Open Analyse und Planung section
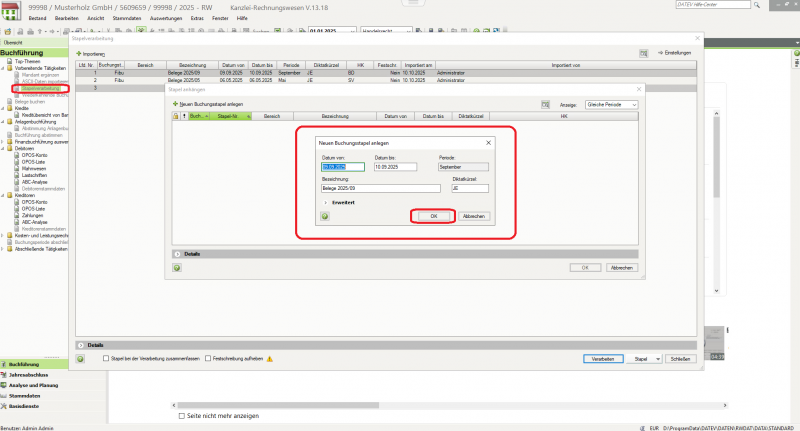The image size is (800, 431). 34,385
